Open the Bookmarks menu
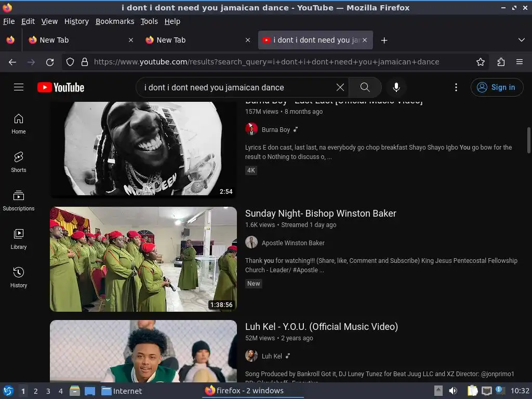The image size is (532, 399). point(115,21)
